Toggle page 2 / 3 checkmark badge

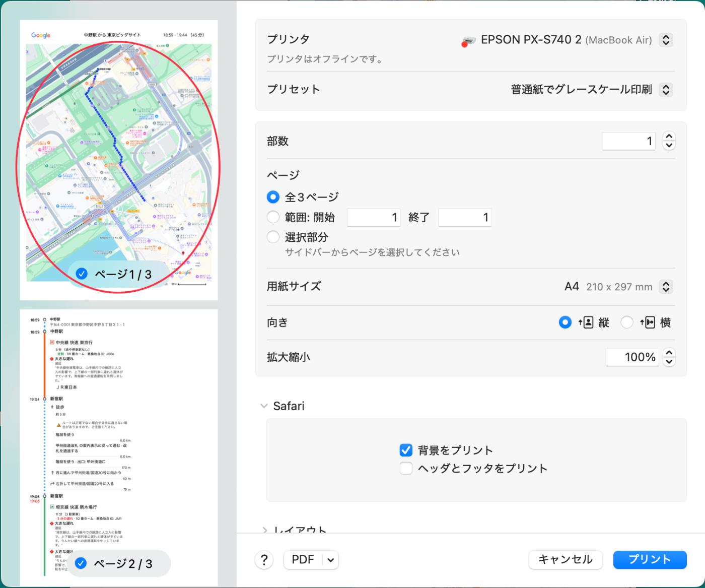(x=81, y=563)
